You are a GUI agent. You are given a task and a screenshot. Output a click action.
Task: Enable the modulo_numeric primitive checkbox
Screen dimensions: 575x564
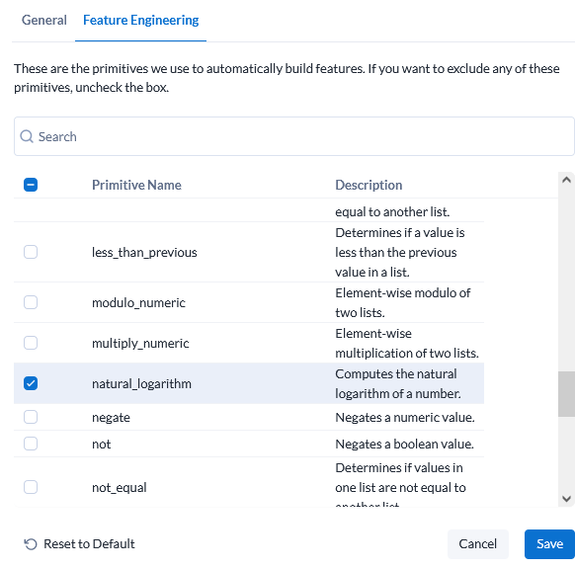(31, 302)
